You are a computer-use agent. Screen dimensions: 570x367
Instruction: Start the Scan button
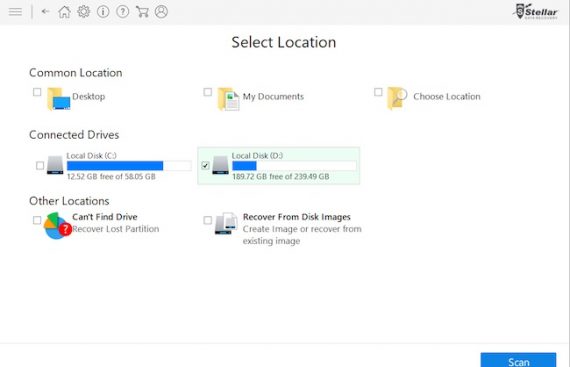(518, 360)
